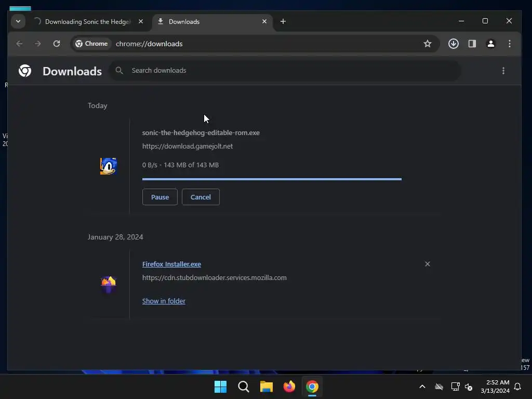Show Firefox Installer in folder
The height and width of the screenshot is (399, 532).
click(x=164, y=301)
